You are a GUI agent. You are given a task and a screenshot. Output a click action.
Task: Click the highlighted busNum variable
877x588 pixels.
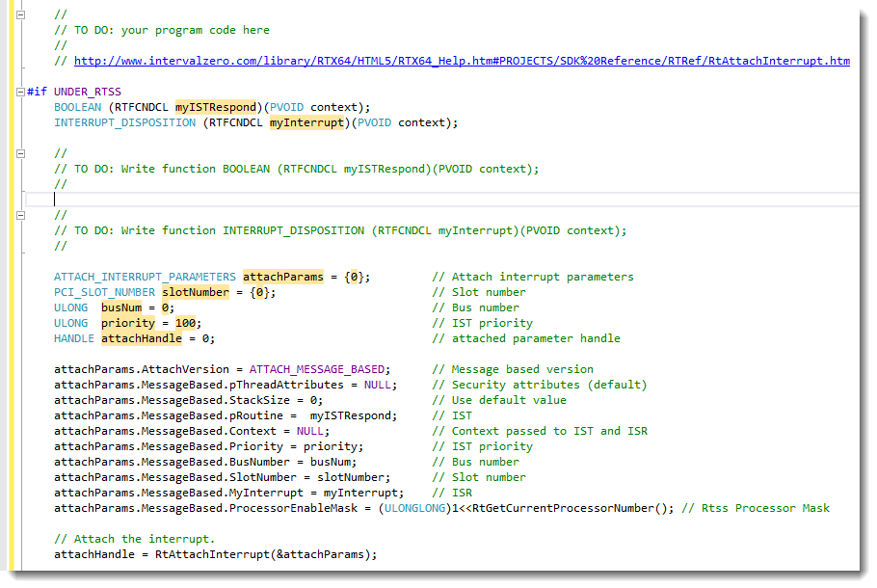pyautogui.click(x=121, y=307)
